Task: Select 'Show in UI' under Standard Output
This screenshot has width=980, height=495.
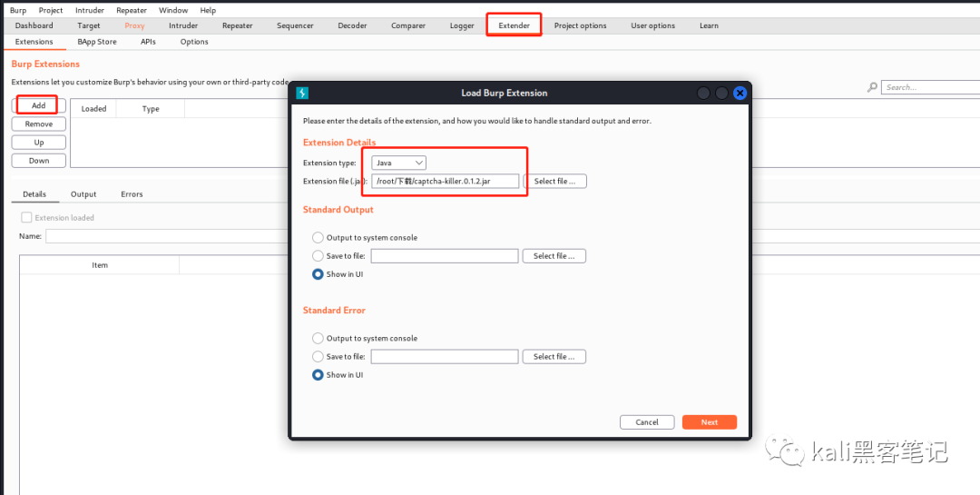Action: pos(318,274)
